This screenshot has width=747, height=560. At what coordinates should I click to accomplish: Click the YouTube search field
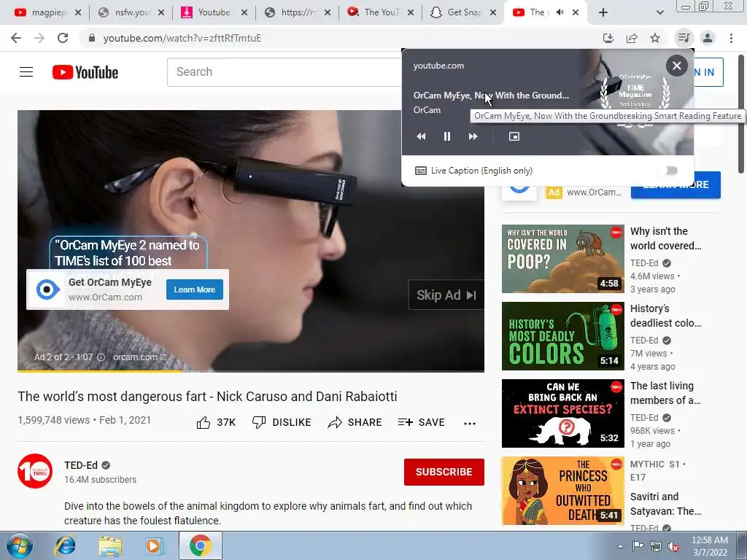pos(284,72)
